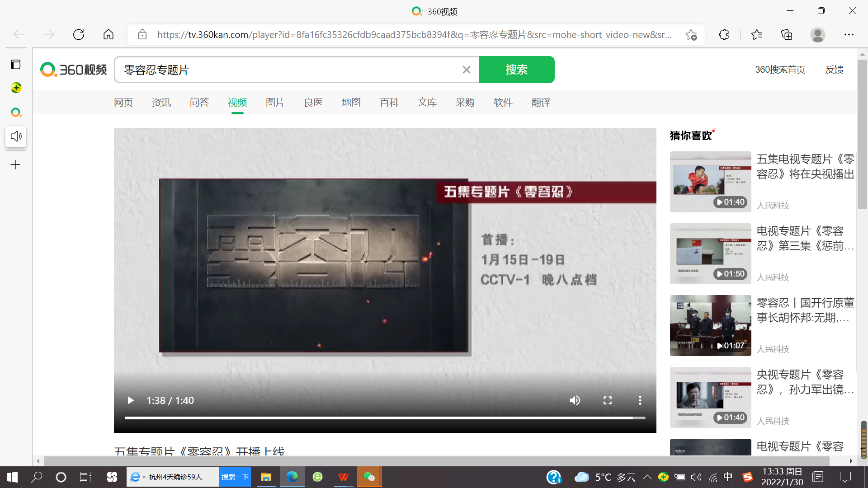The height and width of the screenshot is (488, 868).
Task: Mute the video player volume
Action: click(575, 400)
